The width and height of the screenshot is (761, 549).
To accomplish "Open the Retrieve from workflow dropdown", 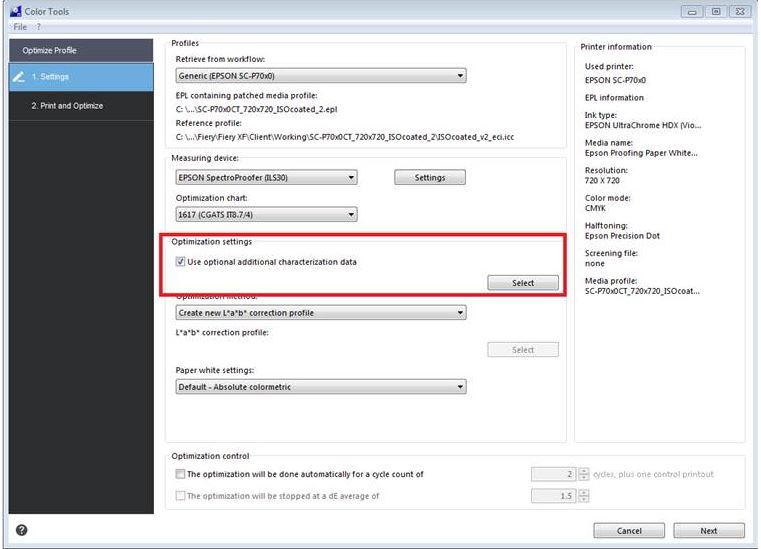I will coord(320,75).
